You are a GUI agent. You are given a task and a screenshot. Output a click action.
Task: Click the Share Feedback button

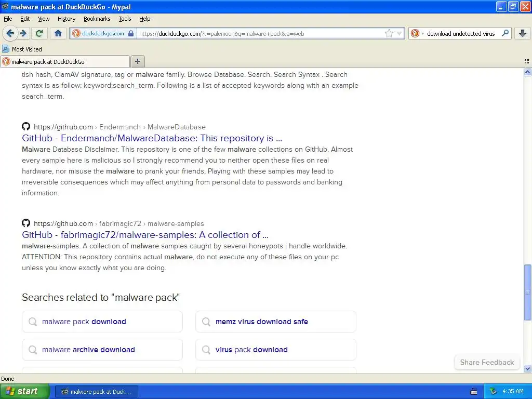tap(487, 362)
